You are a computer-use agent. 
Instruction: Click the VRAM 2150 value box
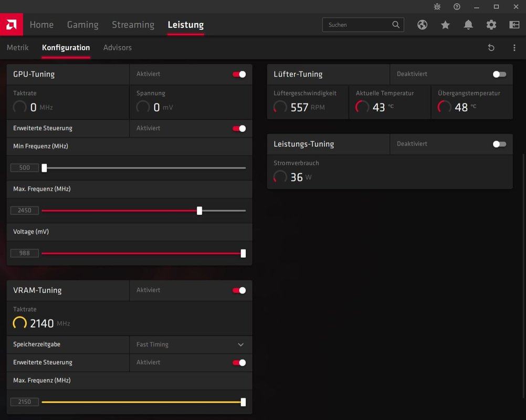[25, 402]
